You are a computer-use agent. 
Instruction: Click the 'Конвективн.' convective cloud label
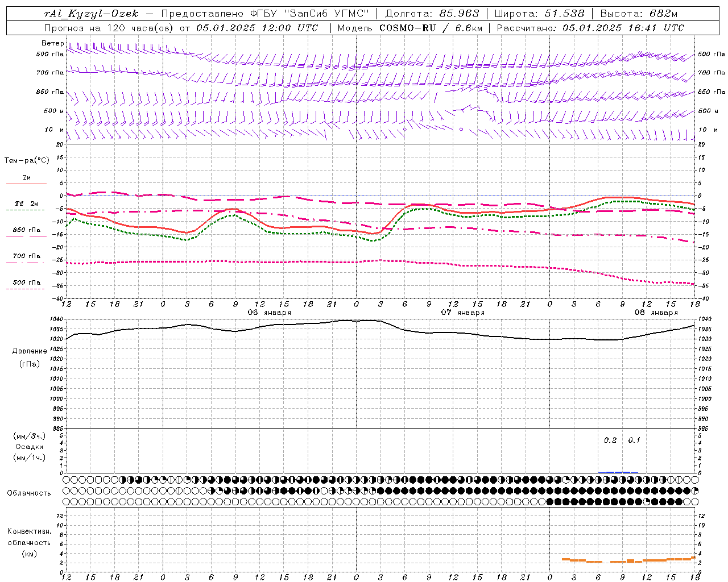(29, 531)
